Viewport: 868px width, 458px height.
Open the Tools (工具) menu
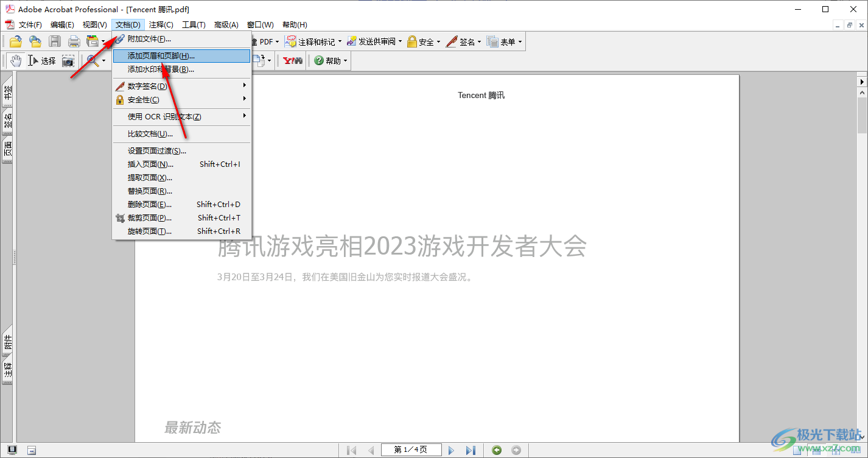click(x=194, y=25)
